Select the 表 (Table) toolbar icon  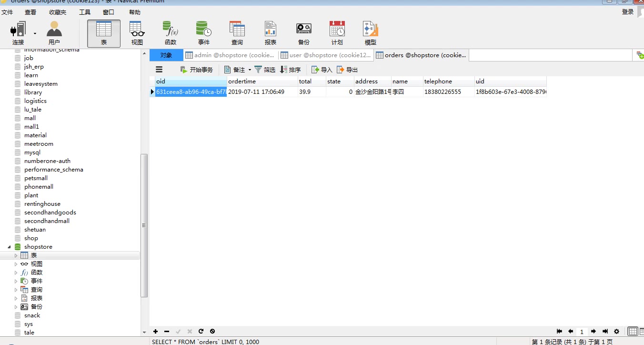click(104, 33)
